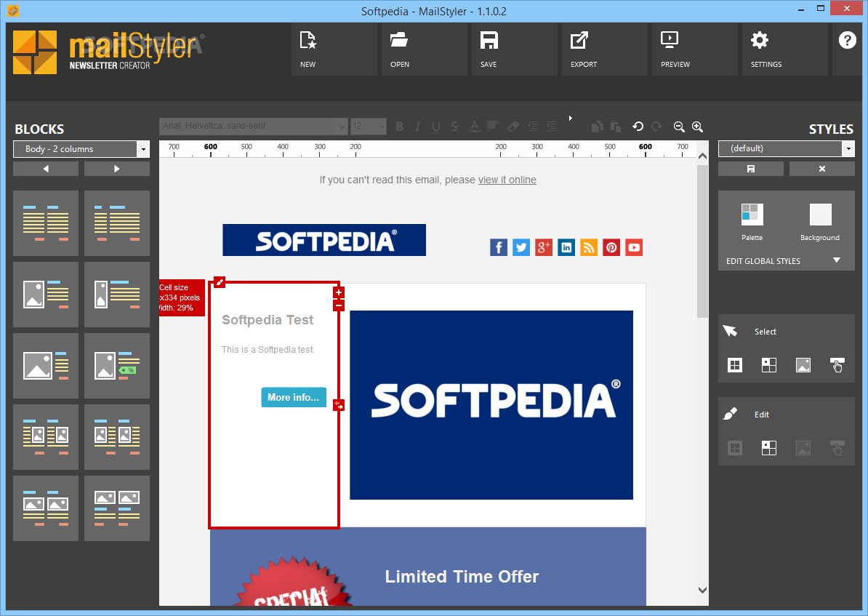This screenshot has height=616, width=868.
Task: Click the red pencil edit cell handle
Action: tap(220, 282)
